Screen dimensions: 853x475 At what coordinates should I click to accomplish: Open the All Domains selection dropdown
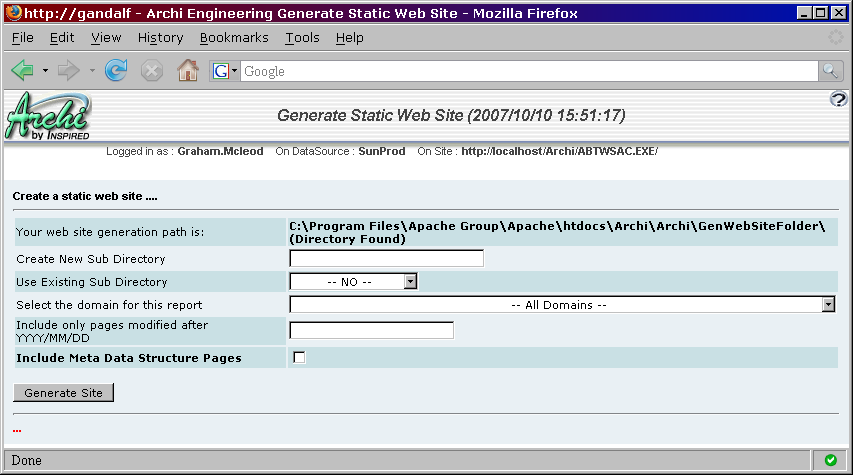828,305
